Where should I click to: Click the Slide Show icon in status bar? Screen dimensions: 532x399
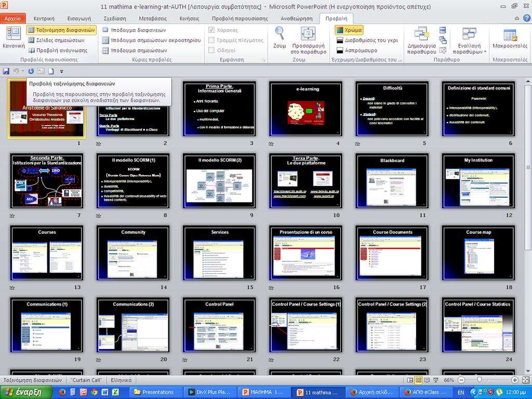coord(436,380)
